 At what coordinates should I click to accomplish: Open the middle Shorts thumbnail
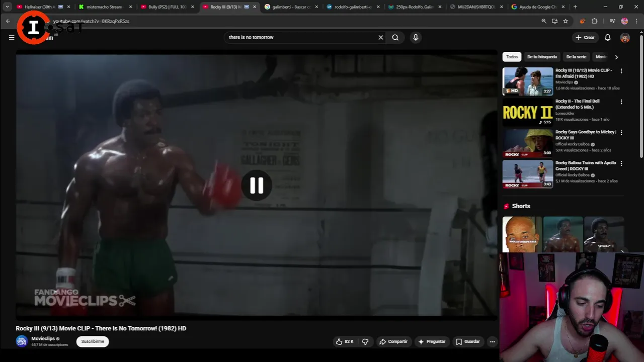click(x=563, y=234)
